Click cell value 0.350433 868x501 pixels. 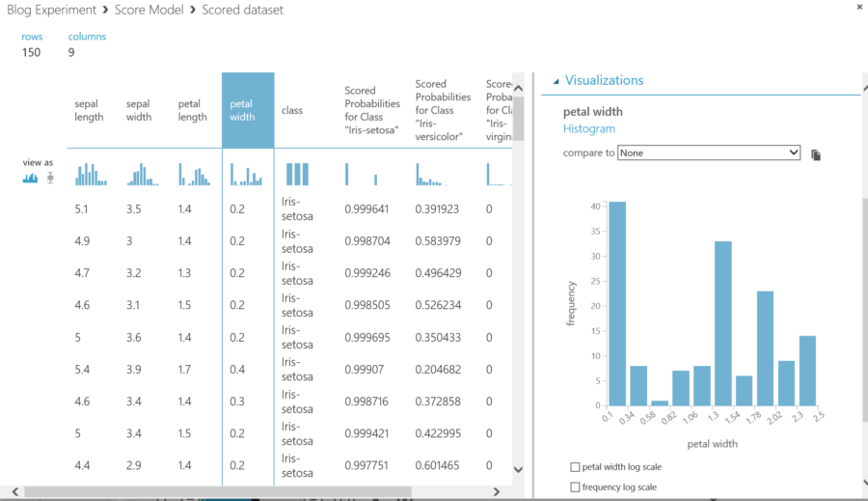[438, 338]
